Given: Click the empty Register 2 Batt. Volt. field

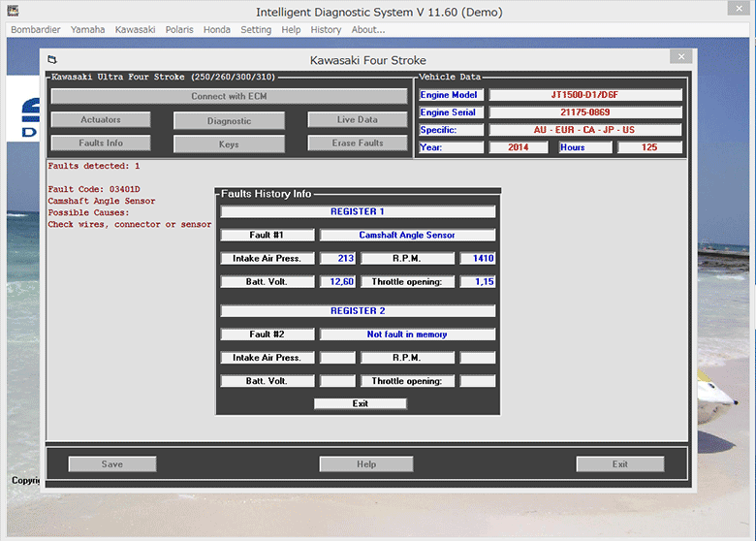Looking at the screenshot, I should click(337, 381).
